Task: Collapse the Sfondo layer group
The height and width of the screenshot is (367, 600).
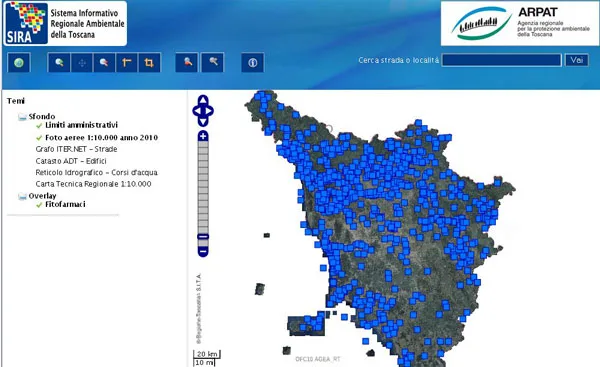Action: point(22,117)
